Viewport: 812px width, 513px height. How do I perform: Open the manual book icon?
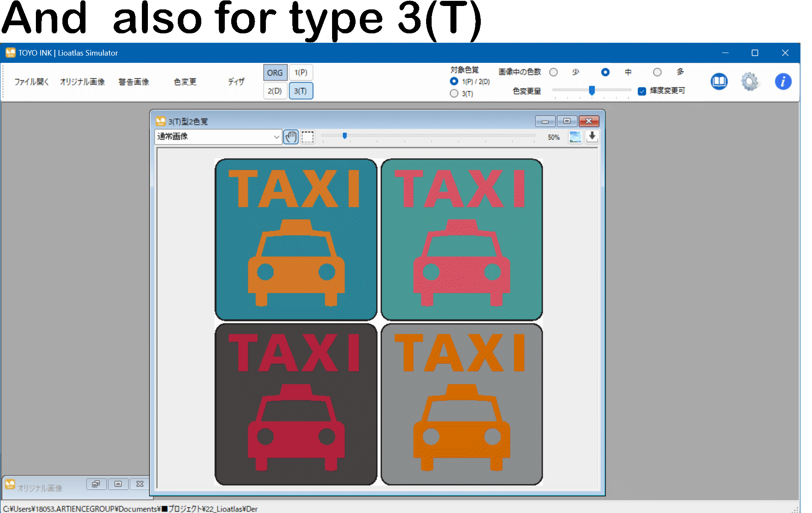click(719, 81)
